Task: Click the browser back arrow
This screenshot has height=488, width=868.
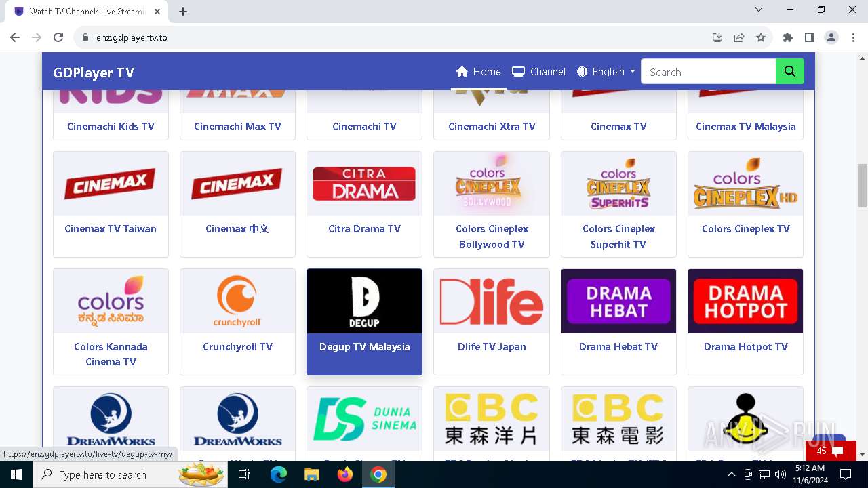Action: [x=15, y=37]
